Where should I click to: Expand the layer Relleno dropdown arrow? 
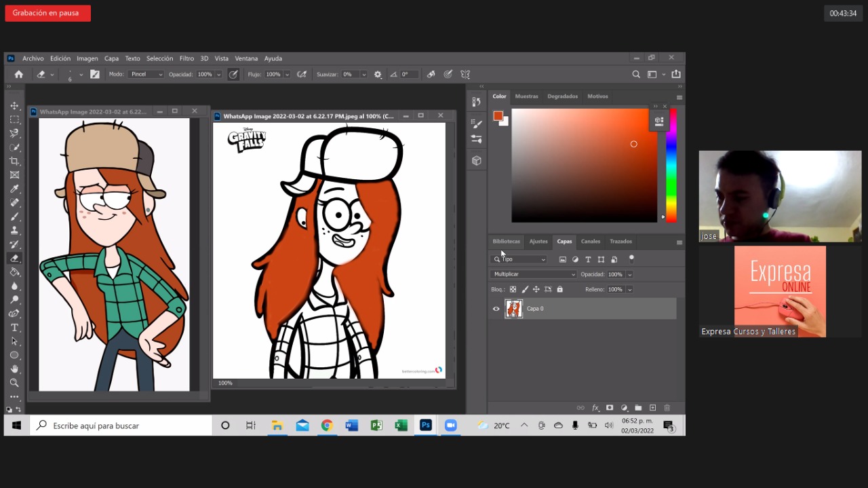click(629, 289)
